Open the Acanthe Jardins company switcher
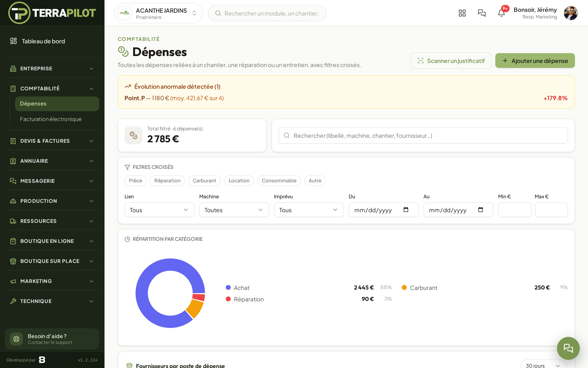Image resolution: width=588 pixels, height=368 pixels. (158, 13)
